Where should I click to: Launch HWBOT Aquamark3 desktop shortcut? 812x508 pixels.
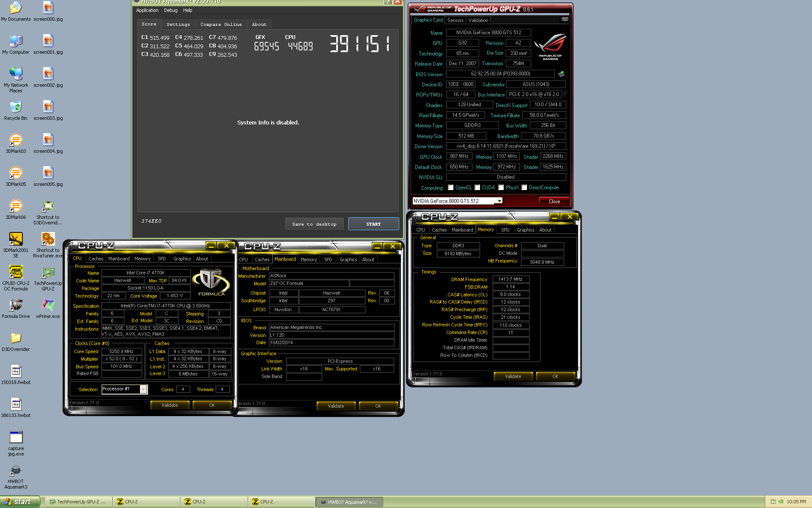(16, 476)
